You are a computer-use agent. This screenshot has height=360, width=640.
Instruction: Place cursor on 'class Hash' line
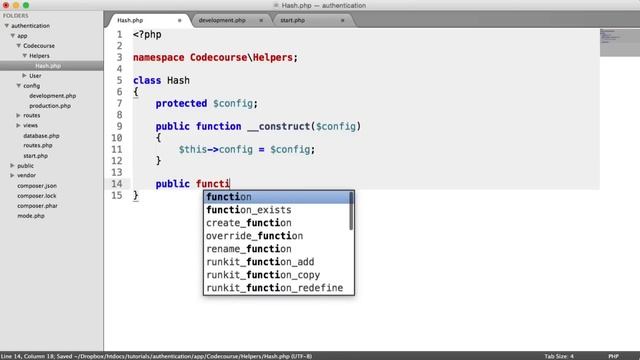coord(161,80)
